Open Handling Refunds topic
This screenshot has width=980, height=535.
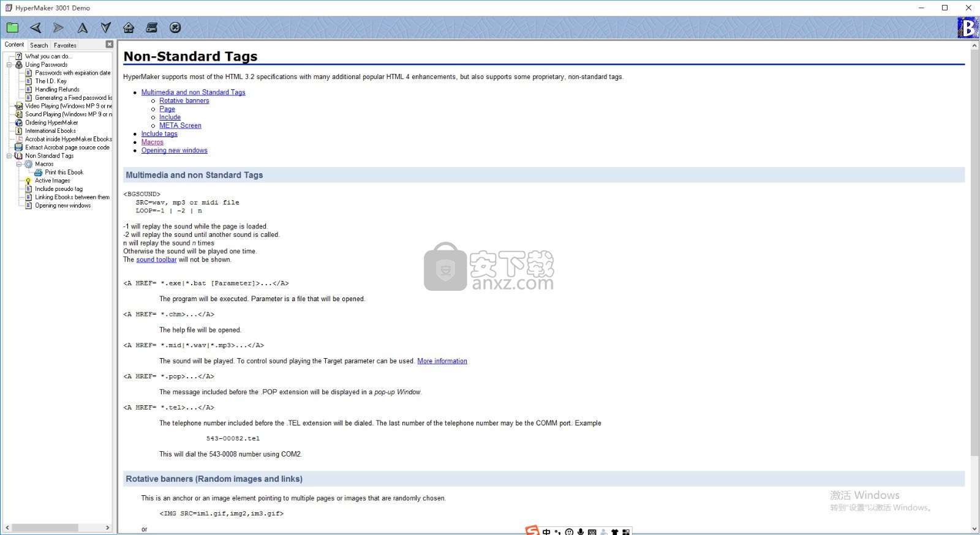[57, 89]
